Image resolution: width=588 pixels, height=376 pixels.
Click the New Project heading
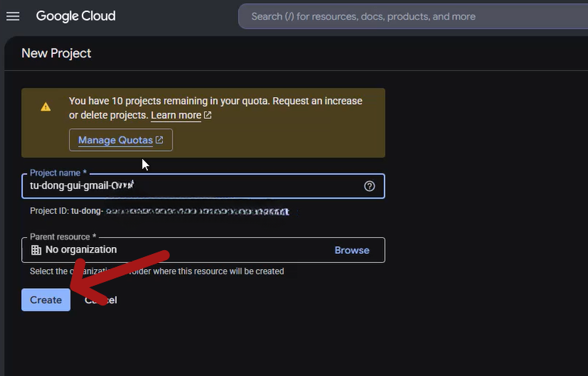tap(56, 53)
